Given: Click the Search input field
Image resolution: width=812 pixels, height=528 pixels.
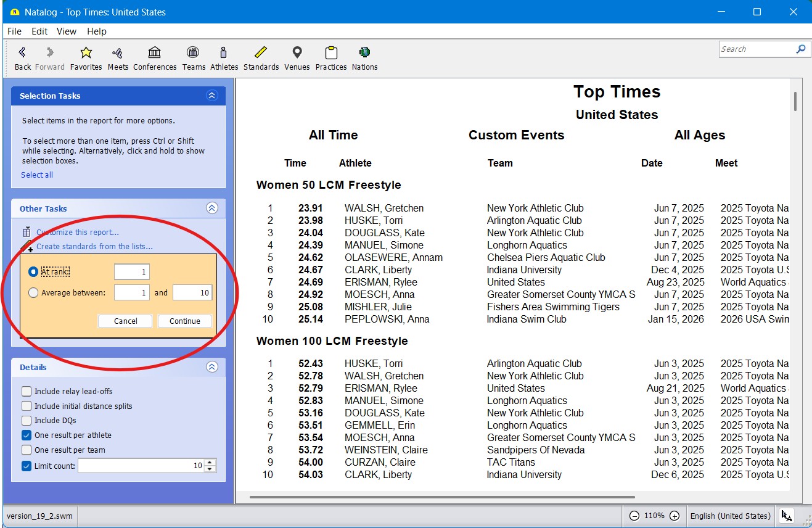Looking at the screenshot, I should [x=757, y=49].
